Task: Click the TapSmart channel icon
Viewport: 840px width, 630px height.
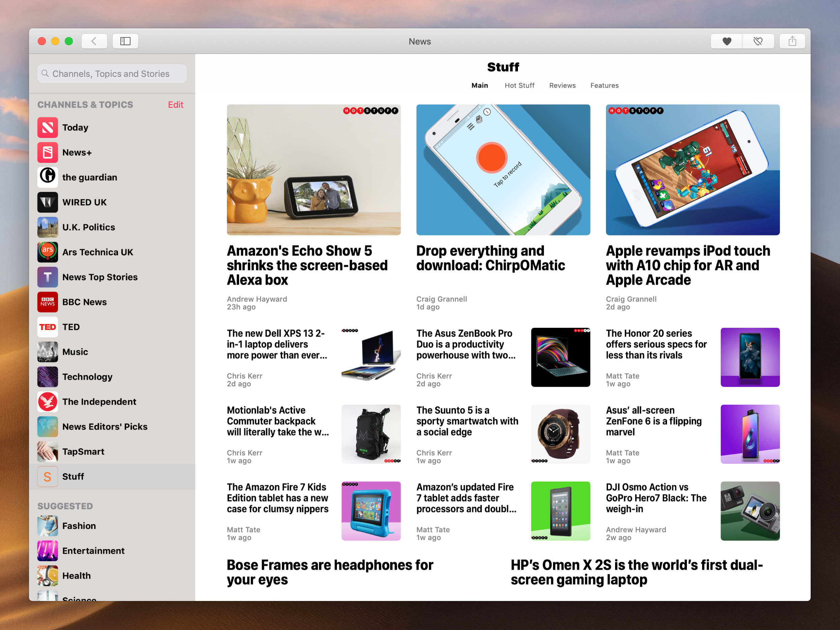Action: click(48, 452)
